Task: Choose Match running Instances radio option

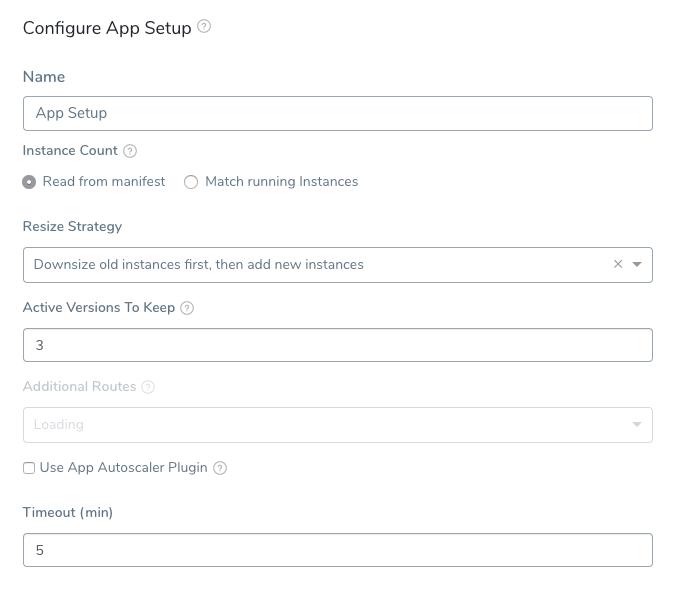Action: [x=191, y=182]
